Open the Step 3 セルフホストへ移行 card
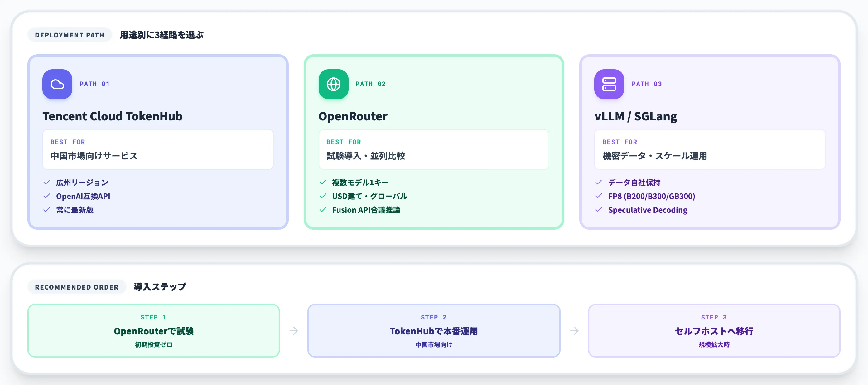Viewport: 868px width, 385px height. [x=714, y=331]
